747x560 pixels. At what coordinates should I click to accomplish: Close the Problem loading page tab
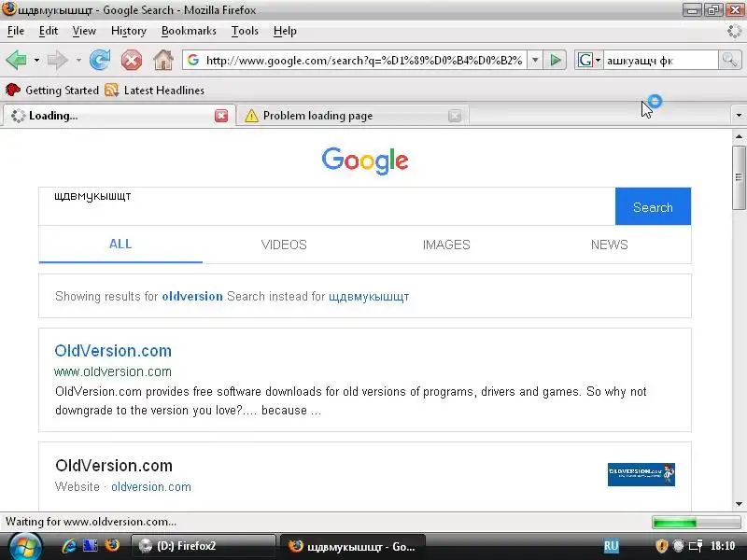[455, 116]
